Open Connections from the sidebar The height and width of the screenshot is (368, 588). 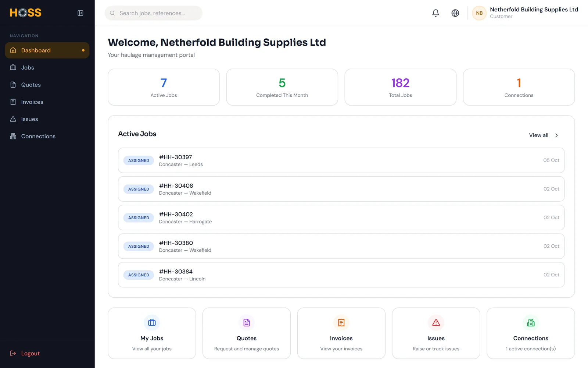47,136
